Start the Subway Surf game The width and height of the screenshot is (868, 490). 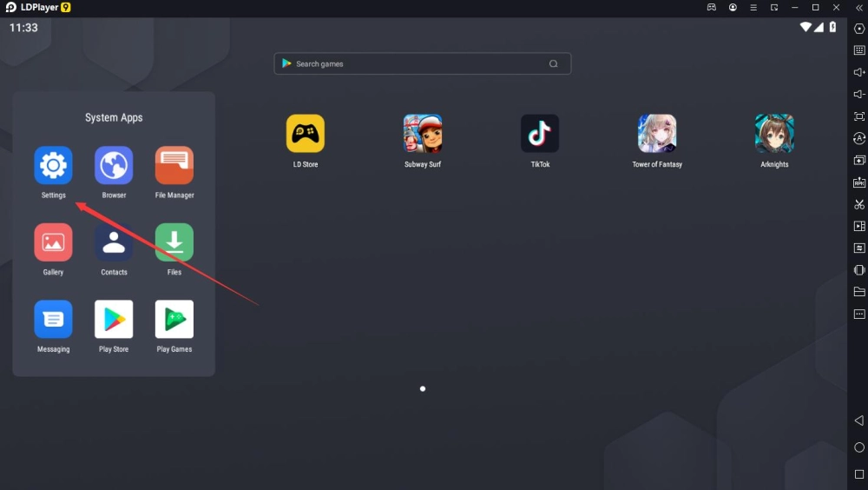(423, 134)
